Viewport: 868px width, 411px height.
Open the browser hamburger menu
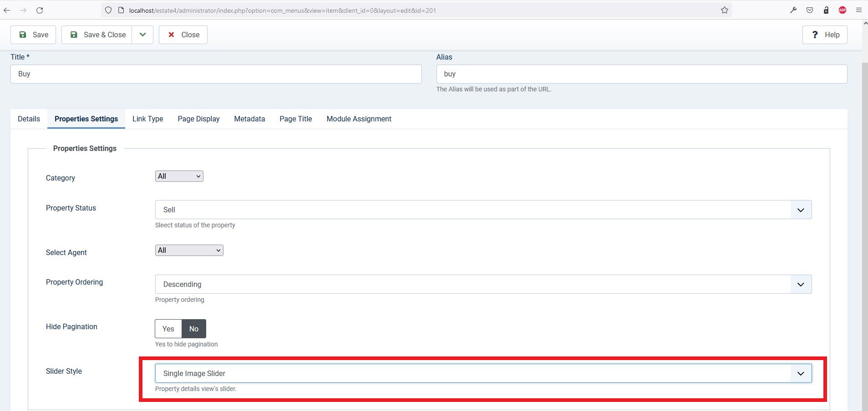click(859, 10)
